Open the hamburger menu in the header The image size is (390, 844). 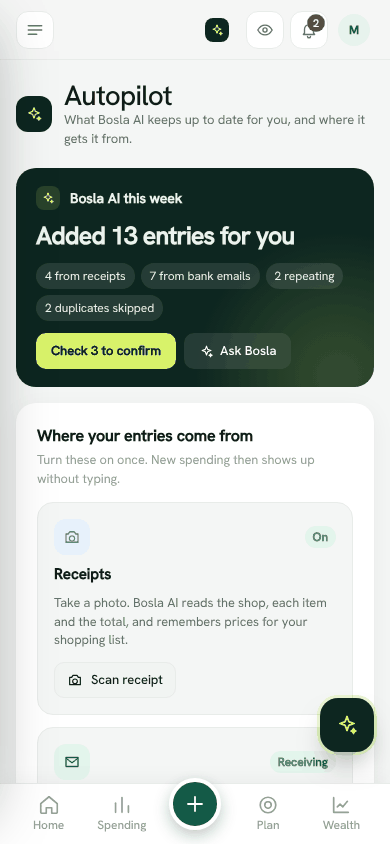tap(35, 30)
